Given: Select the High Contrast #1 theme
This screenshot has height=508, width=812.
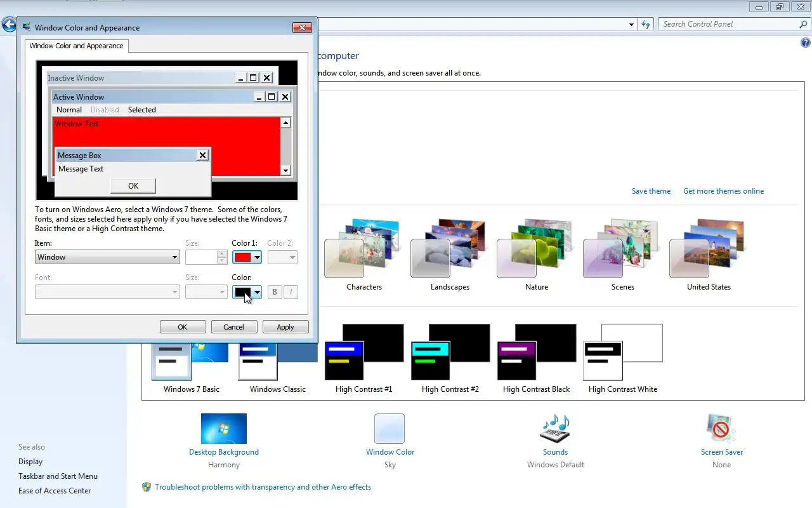Looking at the screenshot, I should point(363,359).
